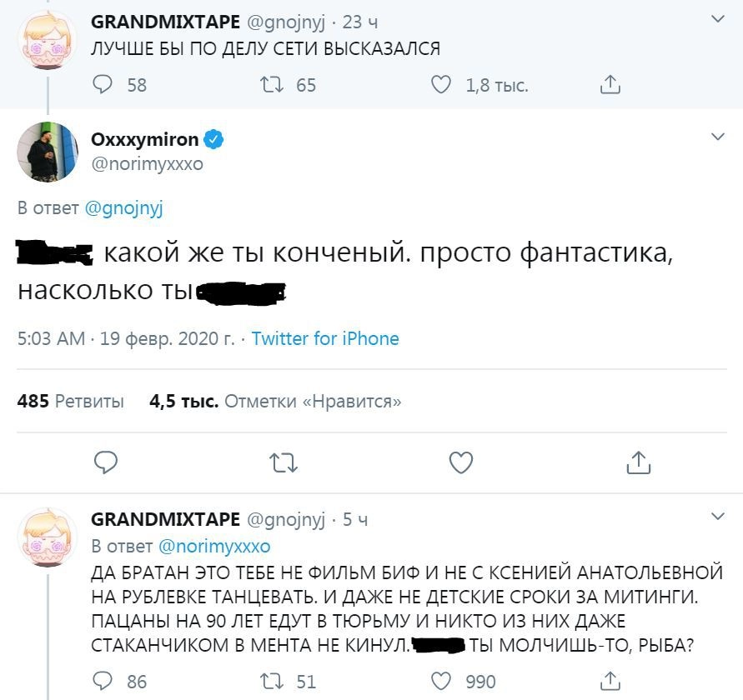
Task: Open the top tweet's chevron menu
Action: coord(717,18)
